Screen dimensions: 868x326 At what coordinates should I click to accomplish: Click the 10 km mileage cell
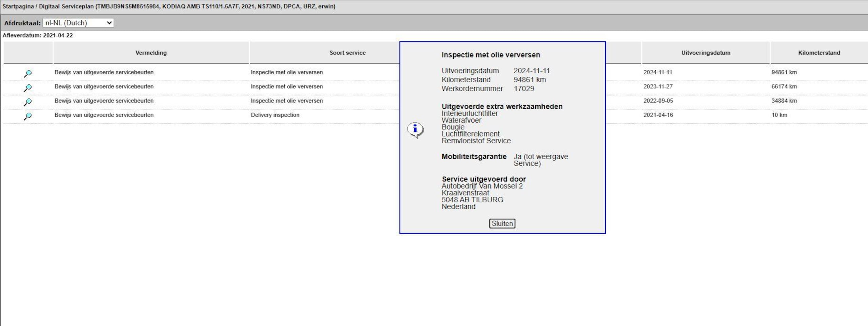[x=779, y=115]
